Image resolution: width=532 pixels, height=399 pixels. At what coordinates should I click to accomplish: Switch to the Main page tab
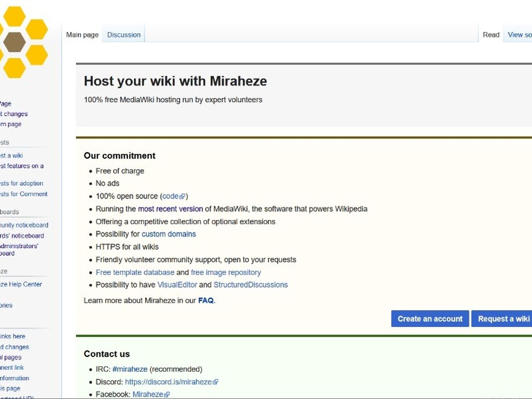click(82, 35)
